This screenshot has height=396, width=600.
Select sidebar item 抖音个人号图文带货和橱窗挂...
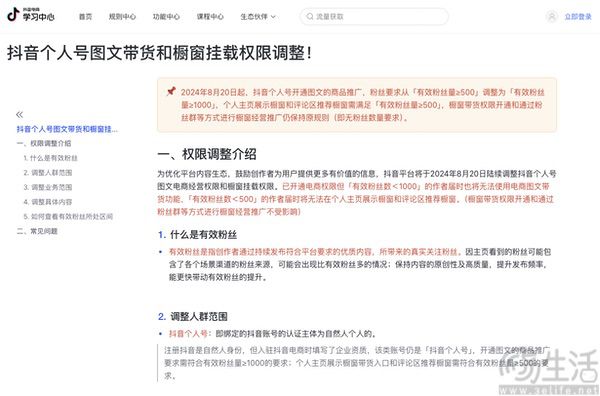67,129
